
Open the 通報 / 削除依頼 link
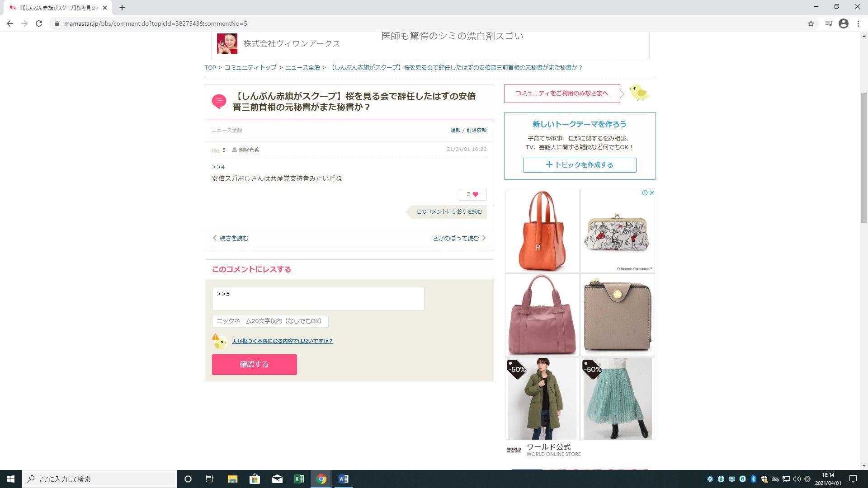pyautogui.click(x=468, y=130)
